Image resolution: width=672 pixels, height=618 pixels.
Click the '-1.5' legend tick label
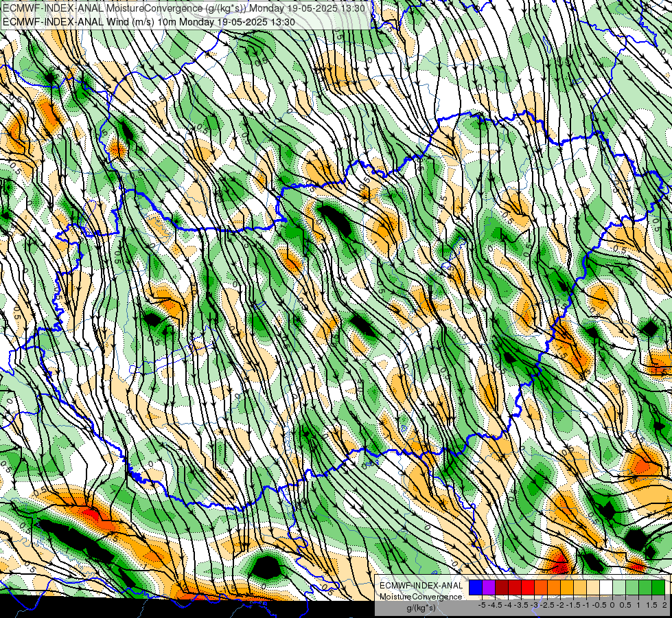(573, 605)
